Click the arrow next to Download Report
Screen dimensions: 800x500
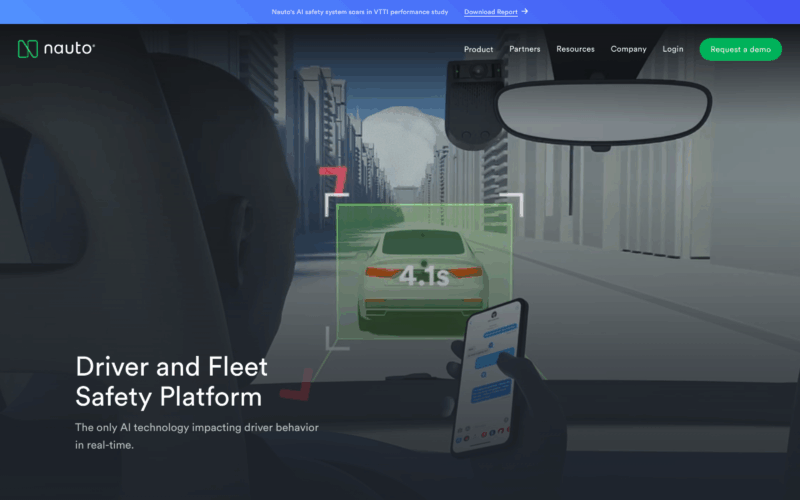point(524,11)
